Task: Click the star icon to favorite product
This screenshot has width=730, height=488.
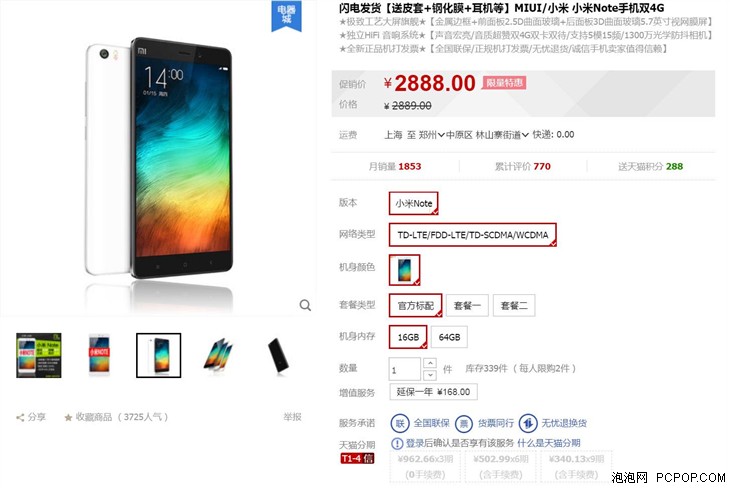Action: coord(68,417)
